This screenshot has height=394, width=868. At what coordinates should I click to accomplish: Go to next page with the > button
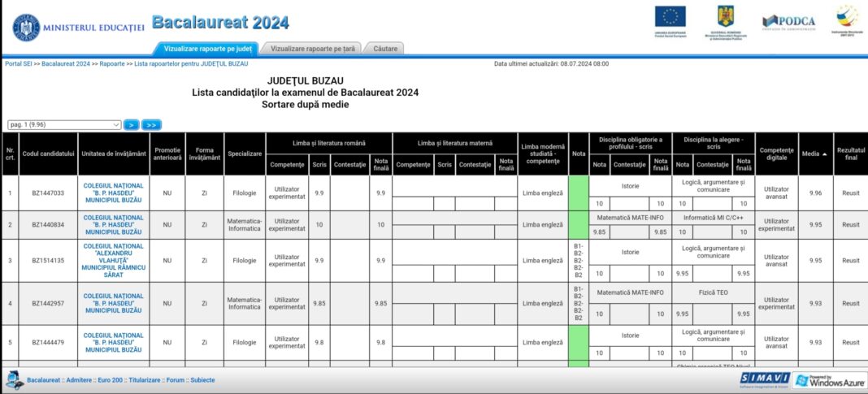(131, 125)
